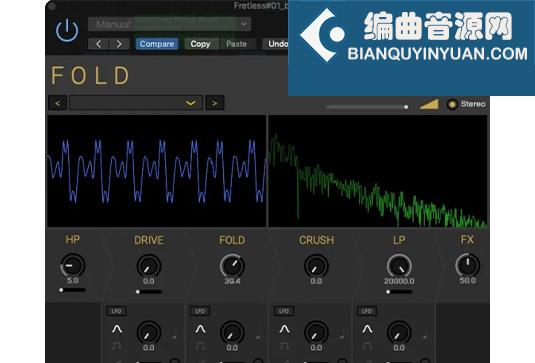Toggle the note sync icon in DRIVE LFO

(174, 334)
